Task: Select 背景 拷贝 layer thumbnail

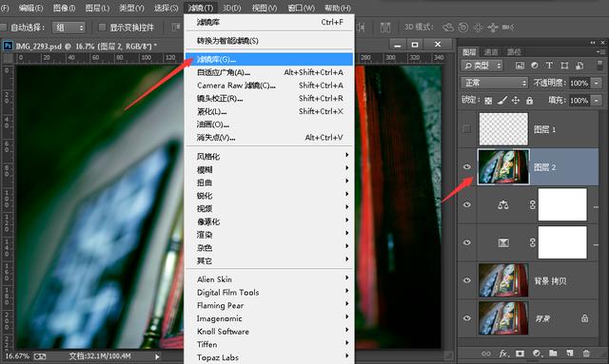Action: [x=503, y=280]
